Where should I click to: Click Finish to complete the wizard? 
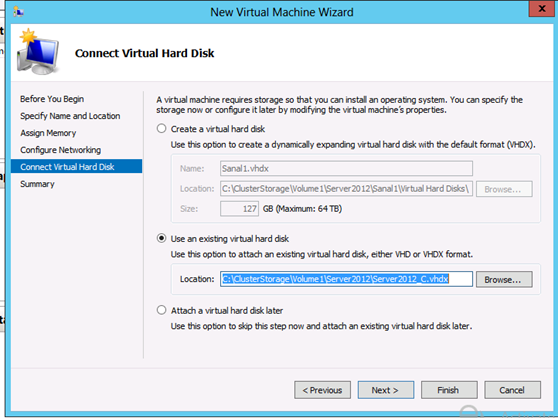pos(449,390)
